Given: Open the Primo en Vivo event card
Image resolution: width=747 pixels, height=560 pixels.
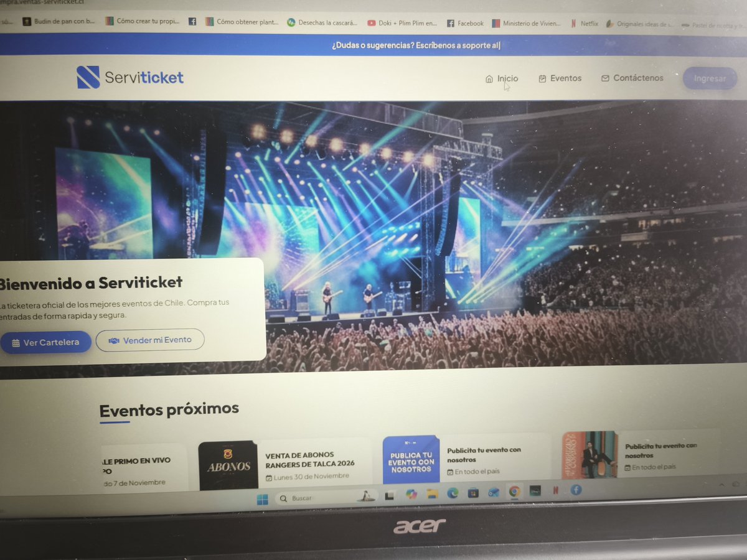Looking at the screenshot, I should pos(144,467).
